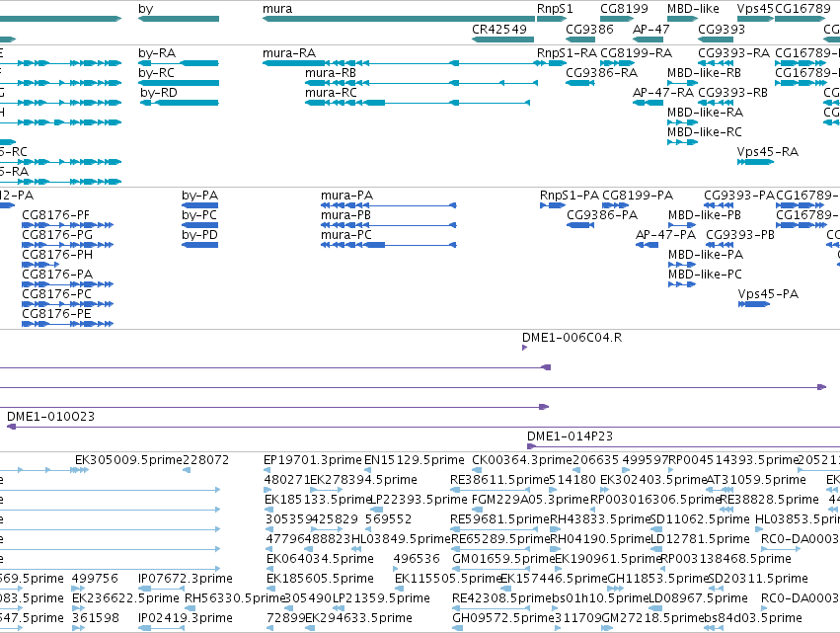Select the Vps45-PA protein label
Screen dimensions: 840x633
click(768, 294)
